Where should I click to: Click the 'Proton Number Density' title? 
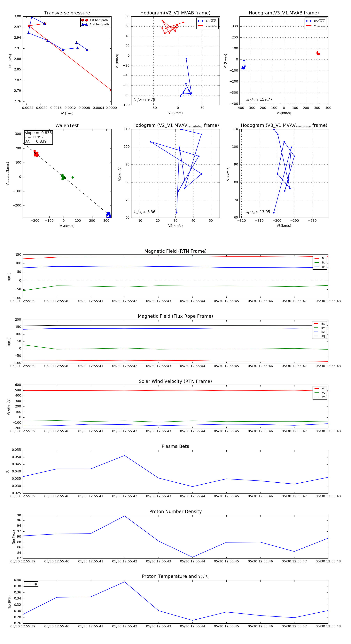click(x=175, y=511)
